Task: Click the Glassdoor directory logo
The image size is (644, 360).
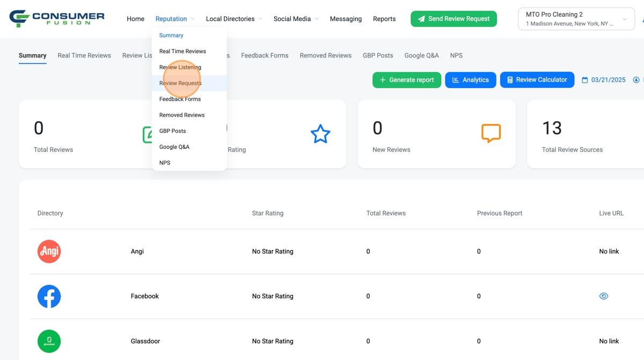Action: pos(49,341)
